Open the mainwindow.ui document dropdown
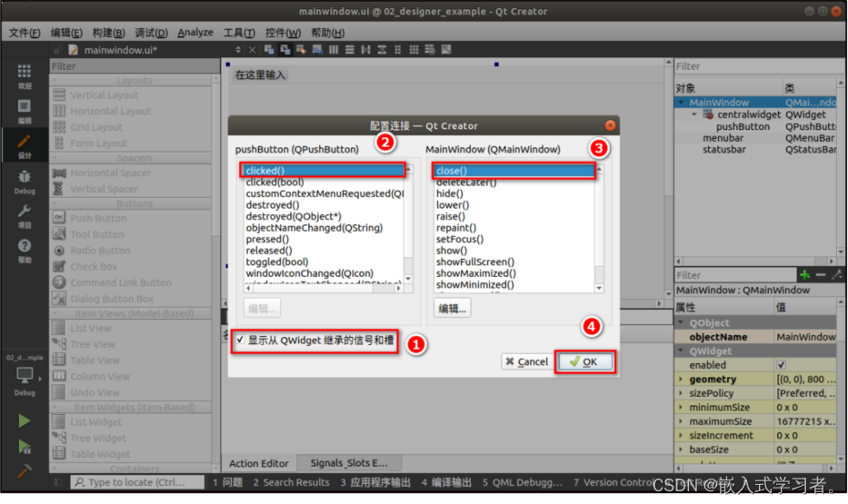Image resolution: width=848 pixels, height=504 pixels. [238, 50]
